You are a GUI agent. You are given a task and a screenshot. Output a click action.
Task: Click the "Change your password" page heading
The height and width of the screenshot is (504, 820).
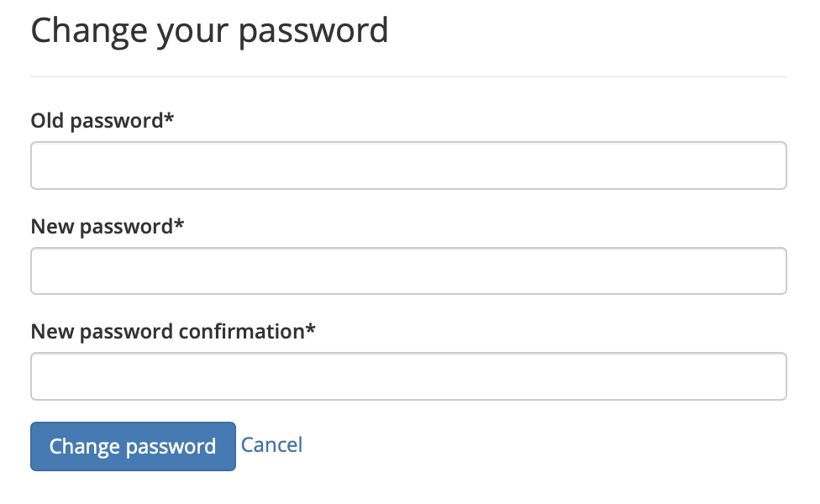209,30
